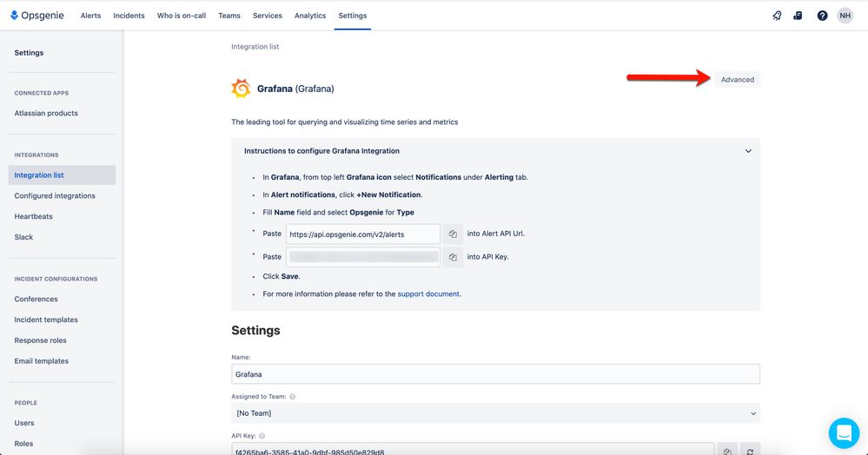Screen dimensions: 868x455
Task: Click the Advanced button
Action: click(x=738, y=80)
